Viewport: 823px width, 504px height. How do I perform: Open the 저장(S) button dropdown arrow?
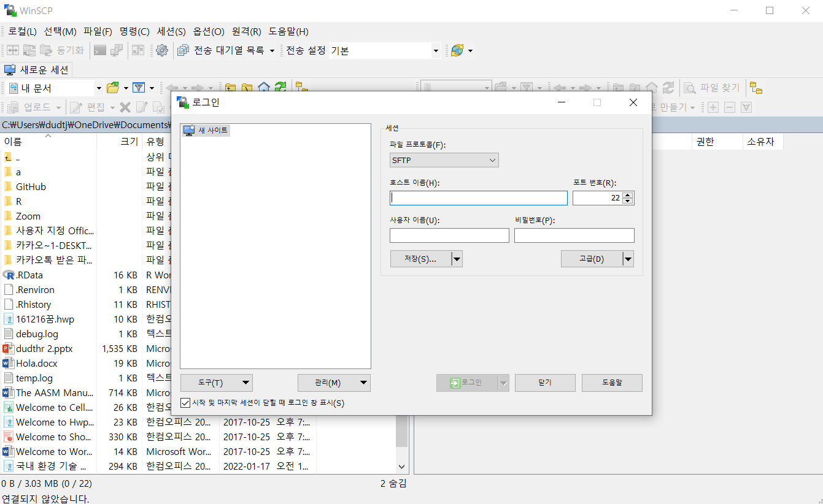457,259
